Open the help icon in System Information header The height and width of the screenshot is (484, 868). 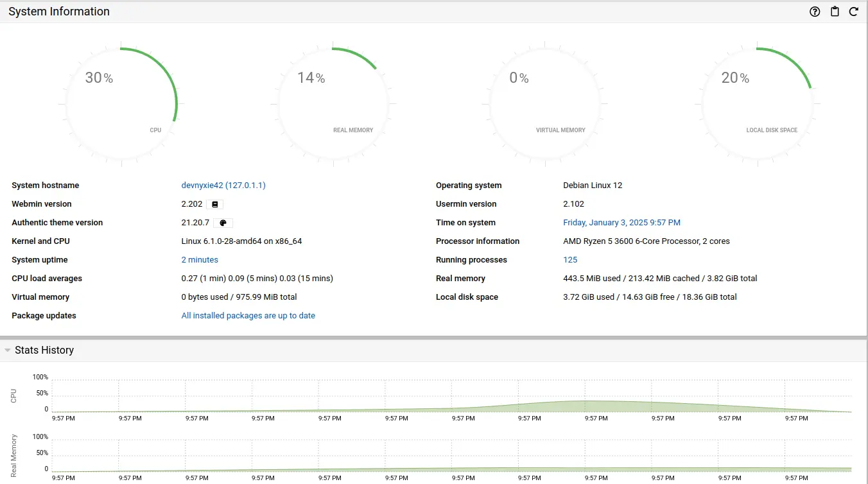coord(815,12)
